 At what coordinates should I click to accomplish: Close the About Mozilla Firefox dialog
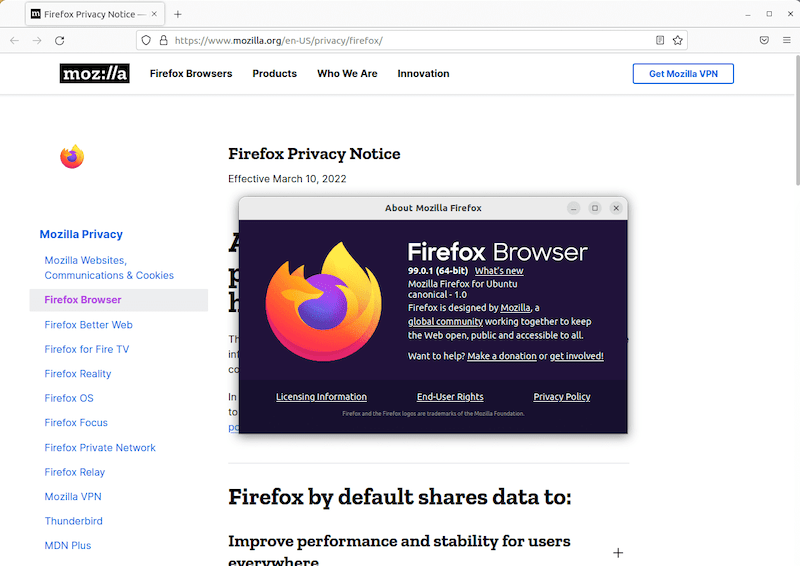click(616, 208)
